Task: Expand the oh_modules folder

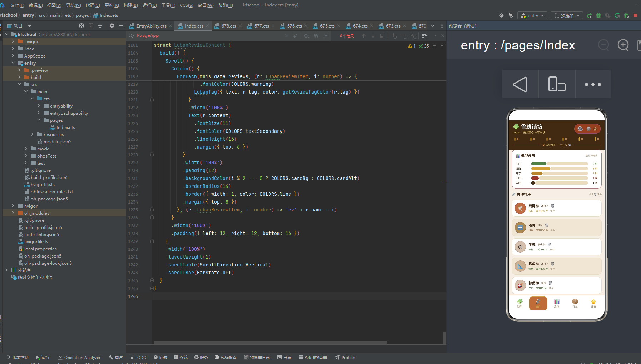Action: click(x=13, y=213)
